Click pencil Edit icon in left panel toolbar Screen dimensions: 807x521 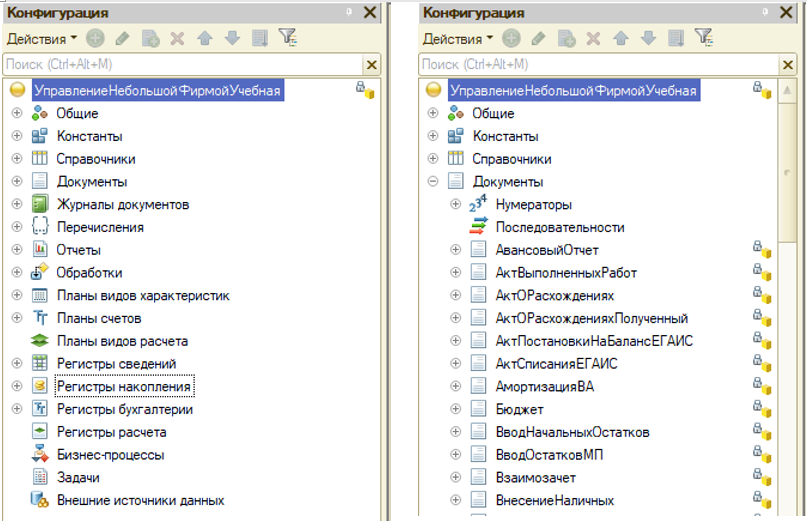point(122,38)
